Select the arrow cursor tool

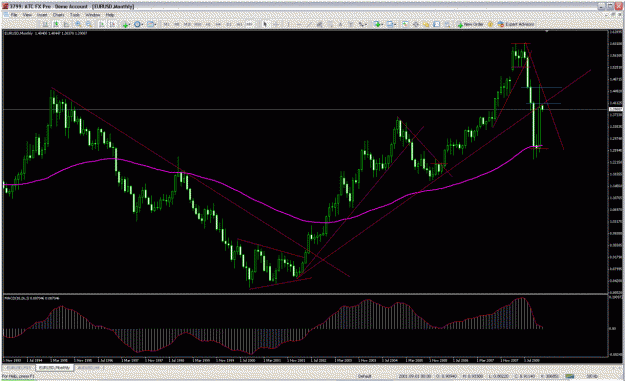pos(265,24)
